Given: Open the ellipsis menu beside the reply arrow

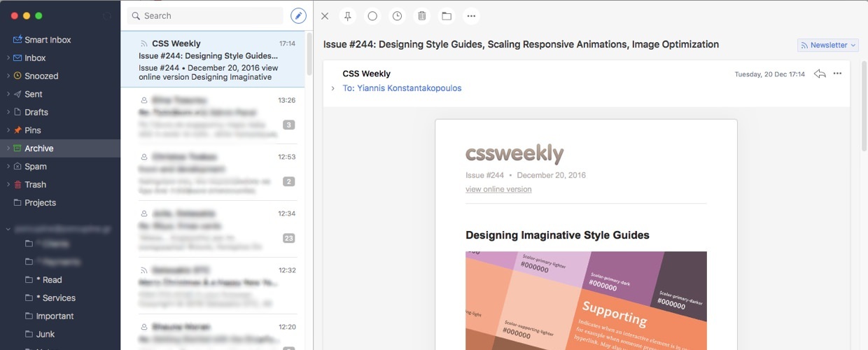Looking at the screenshot, I should click(x=837, y=73).
